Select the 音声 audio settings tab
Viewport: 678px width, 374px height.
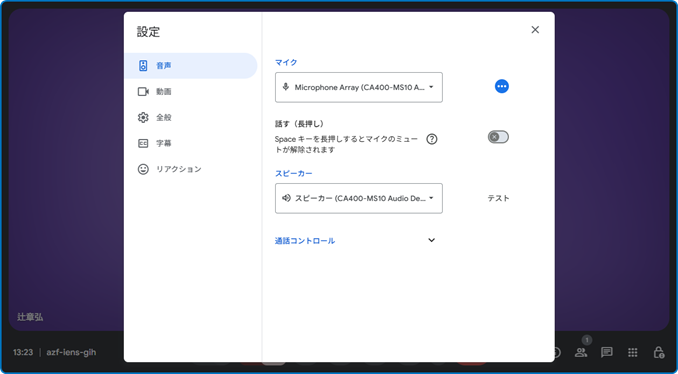click(191, 66)
